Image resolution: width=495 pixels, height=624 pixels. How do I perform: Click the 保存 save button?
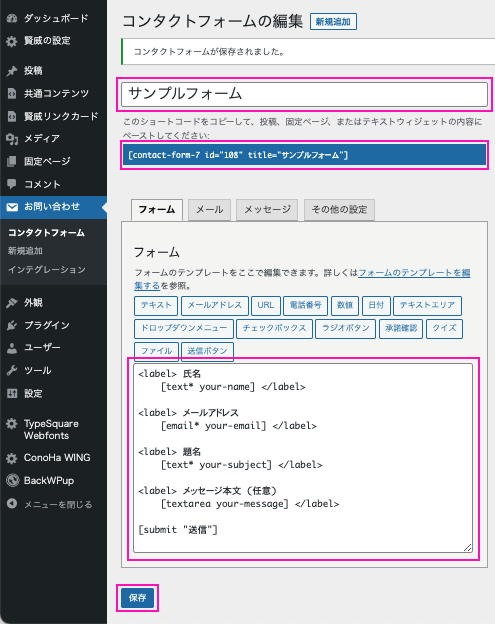[x=137, y=598]
